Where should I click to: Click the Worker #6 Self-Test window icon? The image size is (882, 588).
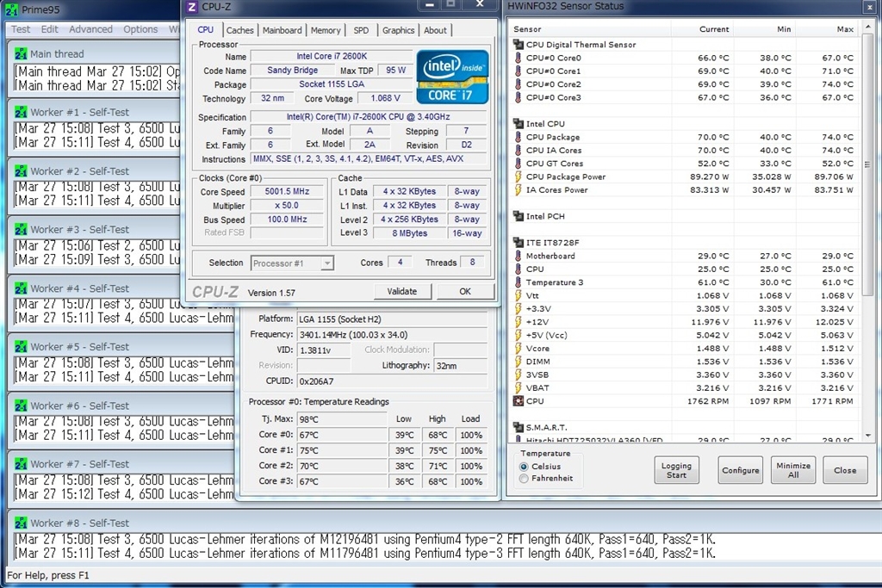(21, 405)
